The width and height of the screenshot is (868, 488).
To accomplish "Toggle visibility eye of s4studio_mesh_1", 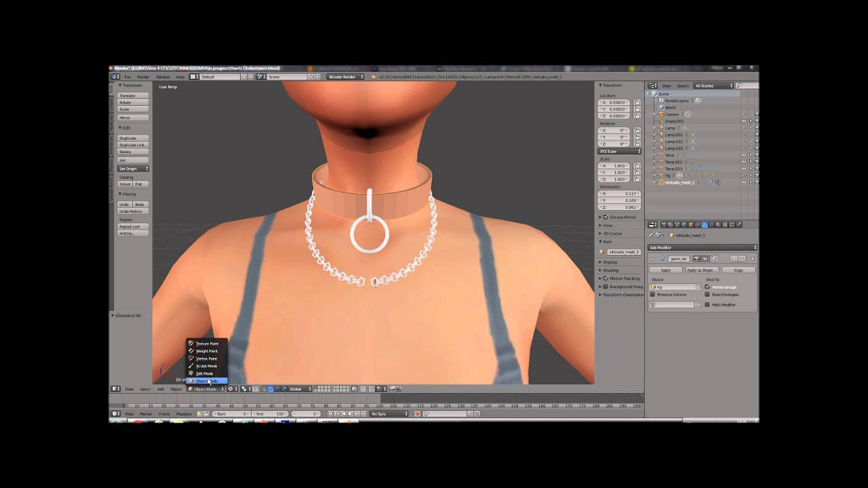I will 744,182.
